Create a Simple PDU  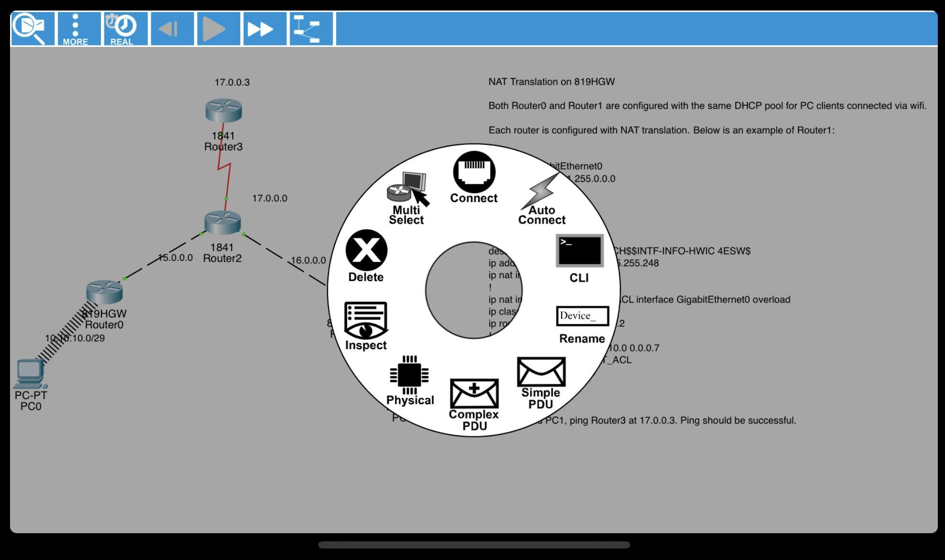point(541,383)
